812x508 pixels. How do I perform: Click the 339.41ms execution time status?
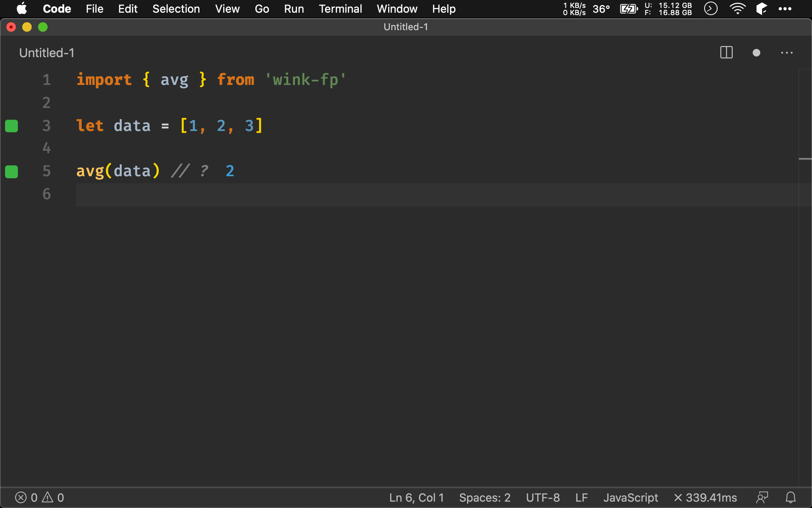705,497
